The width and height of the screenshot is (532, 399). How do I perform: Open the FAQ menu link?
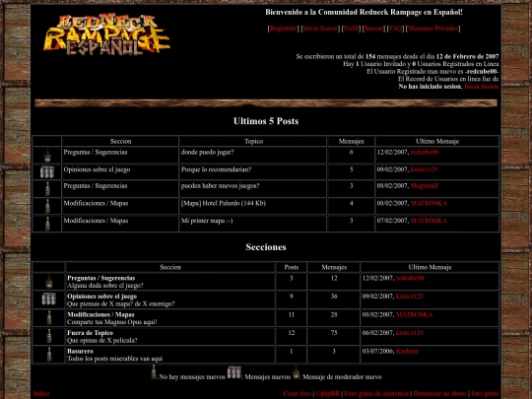pos(395,29)
